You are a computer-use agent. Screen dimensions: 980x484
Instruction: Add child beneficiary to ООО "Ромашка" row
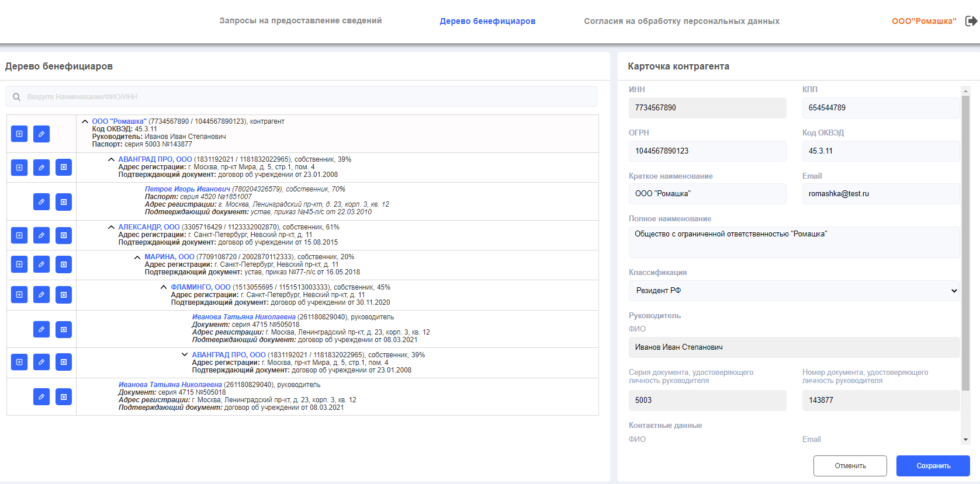point(19,134)
